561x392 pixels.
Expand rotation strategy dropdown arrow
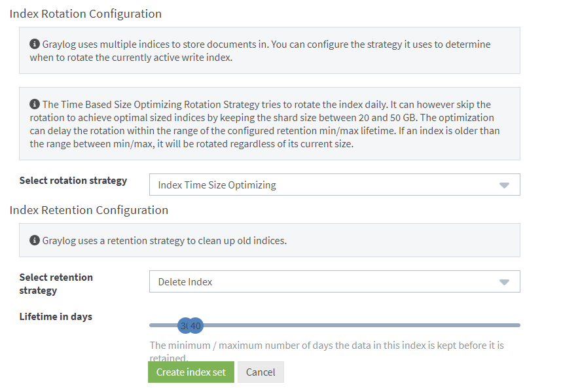pyautogui.click(x=504, y=185)
